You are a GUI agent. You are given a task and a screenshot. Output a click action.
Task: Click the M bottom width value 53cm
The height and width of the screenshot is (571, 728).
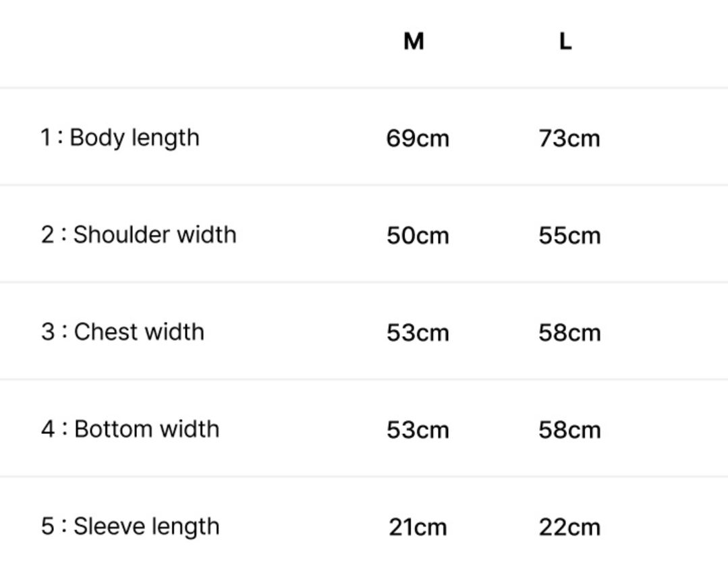pyautogui.click(x=418, y=430)
